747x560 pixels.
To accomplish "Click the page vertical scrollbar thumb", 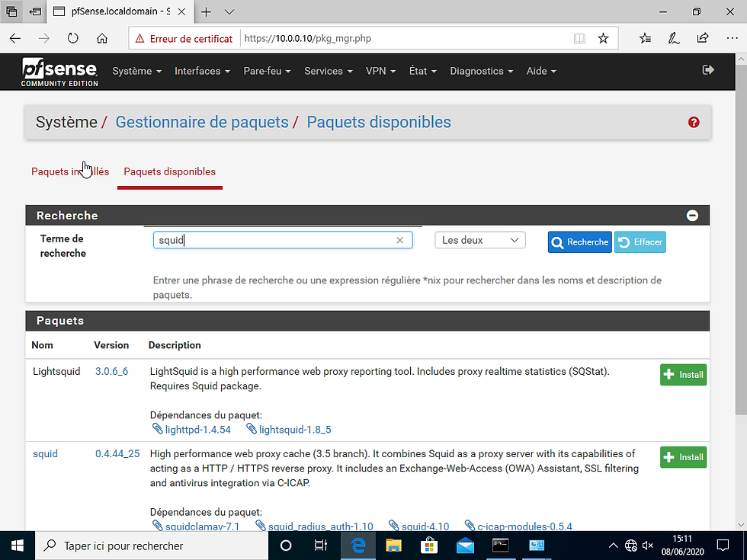I will coord(742,241).
